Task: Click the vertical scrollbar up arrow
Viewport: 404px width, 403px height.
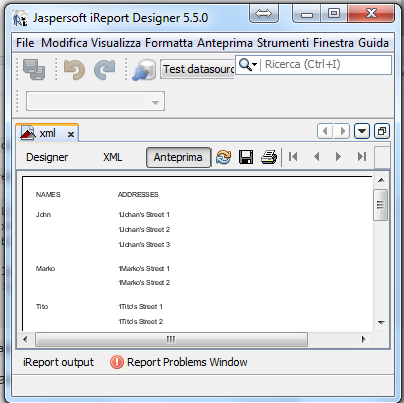Action: [381, 180]
